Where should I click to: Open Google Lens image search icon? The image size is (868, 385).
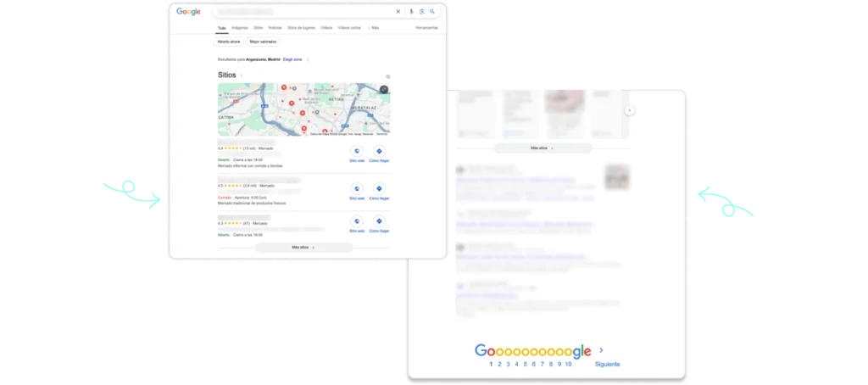422,12
